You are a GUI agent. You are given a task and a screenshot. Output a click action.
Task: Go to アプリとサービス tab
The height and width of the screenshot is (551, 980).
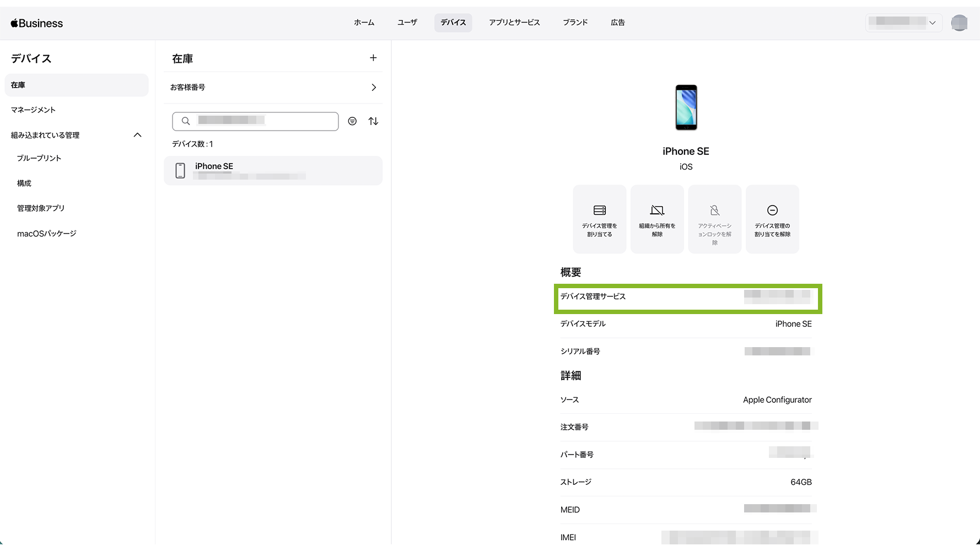click(x=514, y=23)
